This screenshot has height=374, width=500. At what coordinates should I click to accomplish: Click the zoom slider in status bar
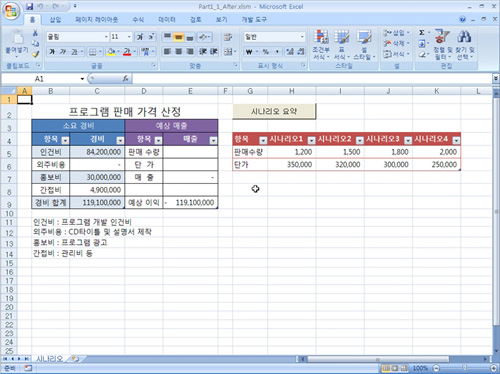(x=464, y=368)
